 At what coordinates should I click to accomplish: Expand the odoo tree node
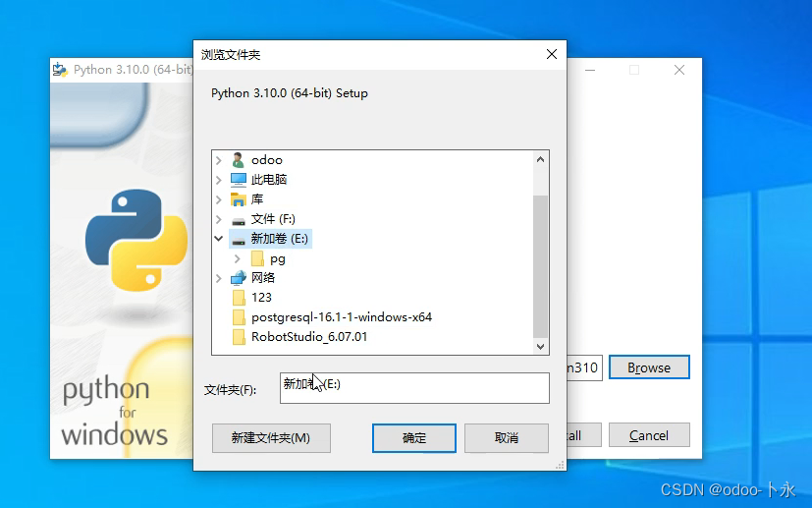click(x=219, y=160)
